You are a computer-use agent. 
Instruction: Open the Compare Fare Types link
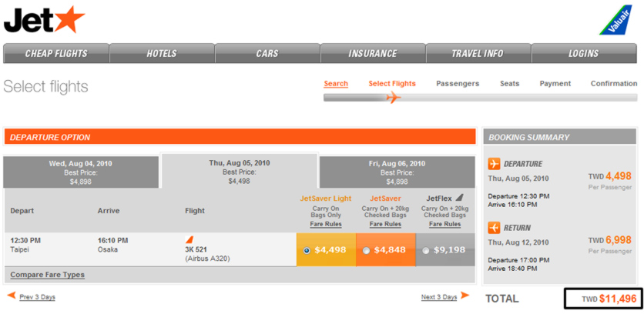point(47,275)
